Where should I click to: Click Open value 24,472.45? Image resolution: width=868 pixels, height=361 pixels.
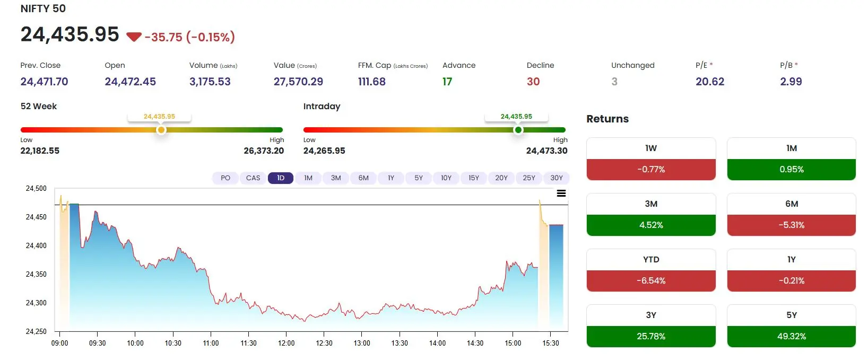click(130, 82)
